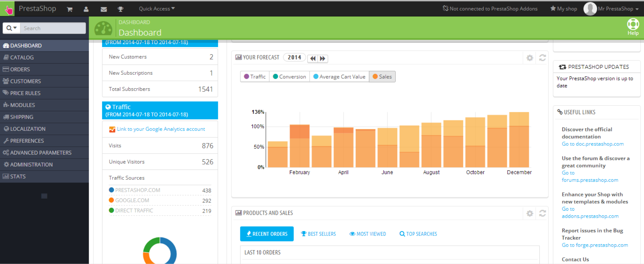Open Catalog menu in sidebar
This screenshot has height=264, width=644.
click(x=44, y=57)
